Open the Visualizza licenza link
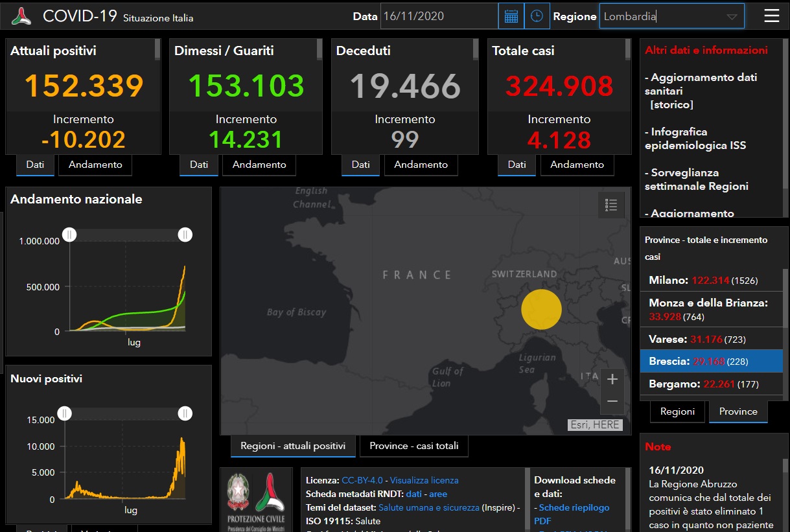The width and height of the screenshot is (790, 532). point(424,480)
